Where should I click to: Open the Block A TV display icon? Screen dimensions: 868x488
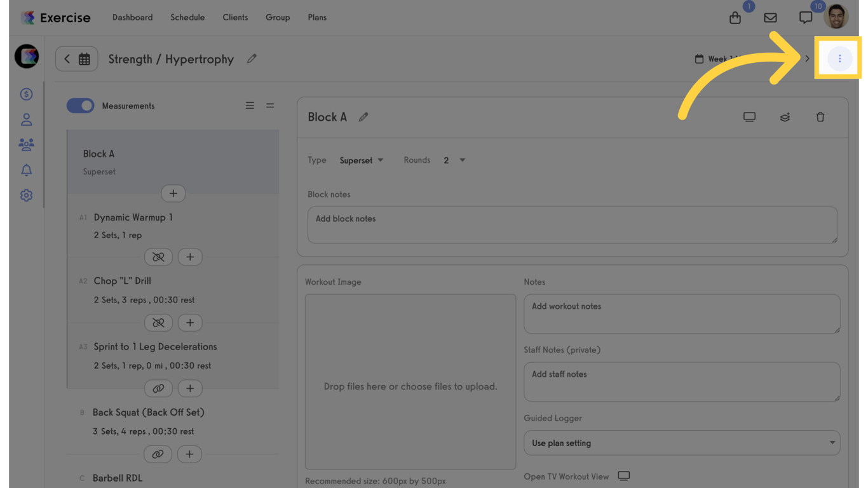tap(749, 117)
